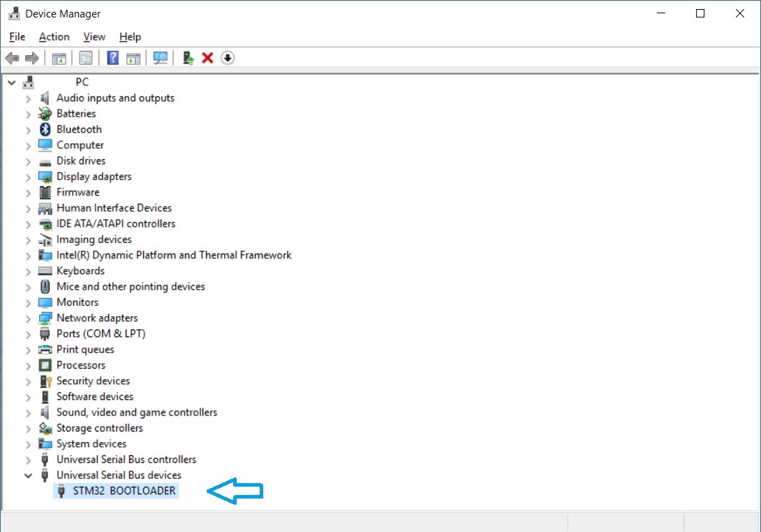Click the Device Manager title bar icon
761x532 pixels.
15,13
